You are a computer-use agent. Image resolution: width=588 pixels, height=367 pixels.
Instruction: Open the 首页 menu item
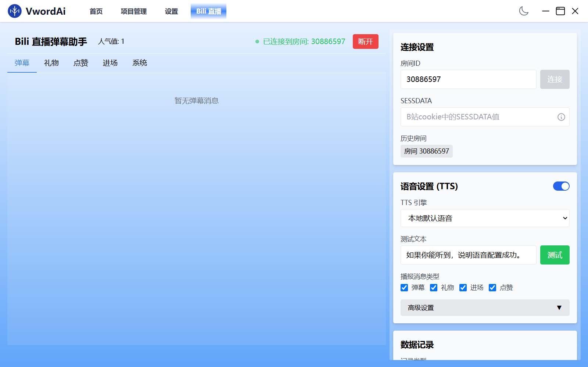point(96,11)
